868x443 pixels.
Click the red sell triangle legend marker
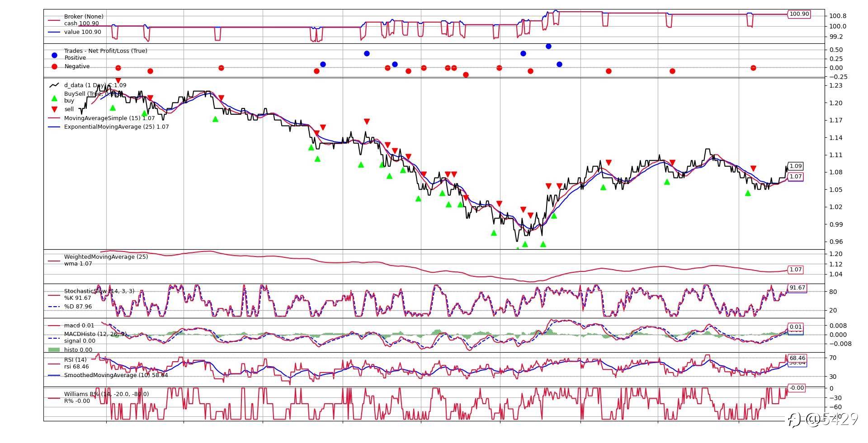pos(55,109)
